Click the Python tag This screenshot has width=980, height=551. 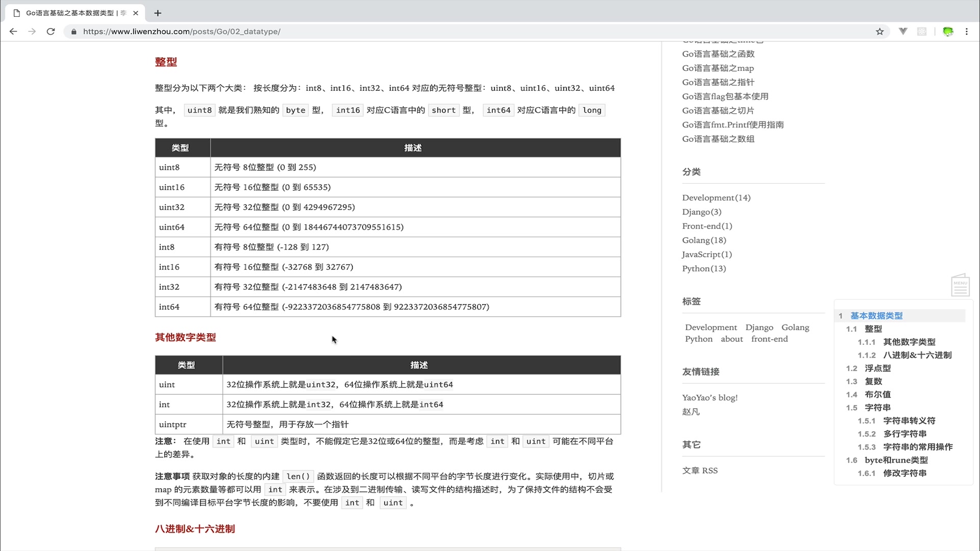point(698,339)
